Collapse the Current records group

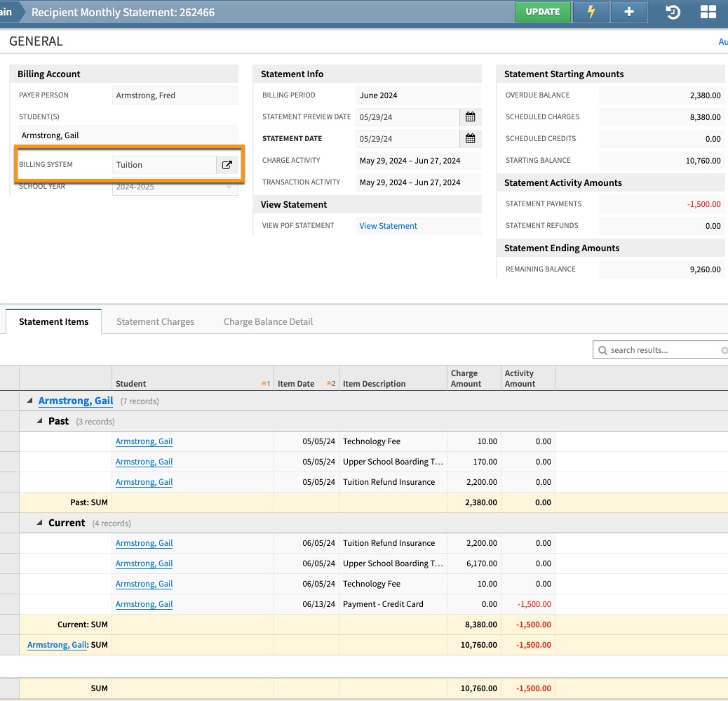click(39, 523)
